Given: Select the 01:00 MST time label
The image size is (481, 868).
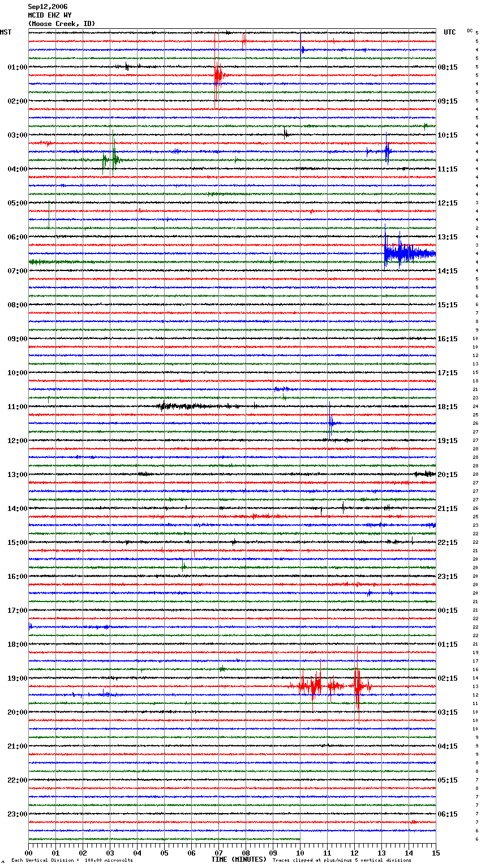Looking at the screenshot, I should click(17, 67).
